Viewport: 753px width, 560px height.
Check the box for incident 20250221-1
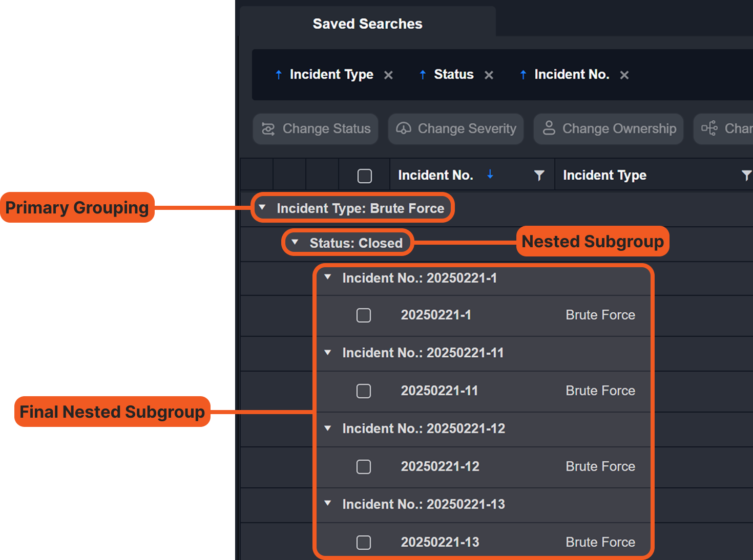364,315
